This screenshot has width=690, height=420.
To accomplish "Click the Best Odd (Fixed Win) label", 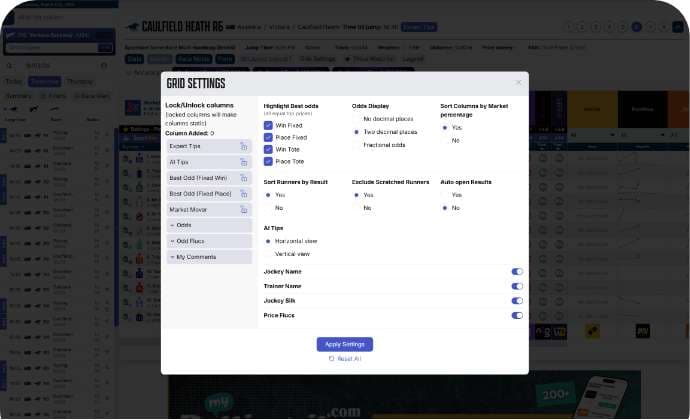I will (198, 178).
